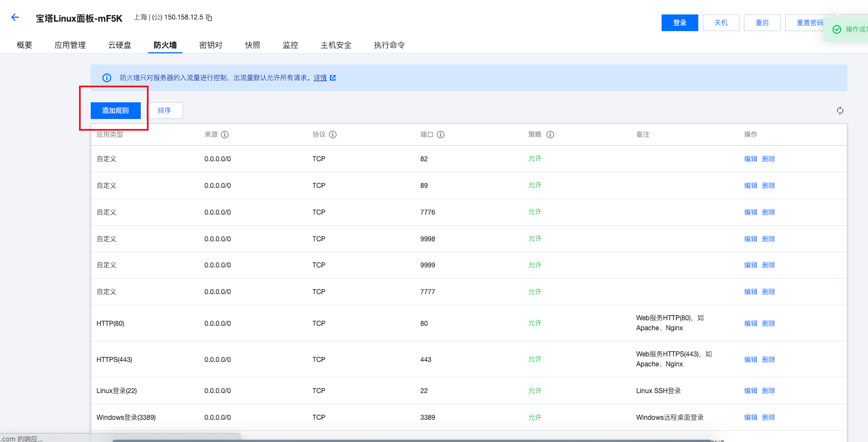Click the port value 3389
868x442 pixels.
pos(428,418)
